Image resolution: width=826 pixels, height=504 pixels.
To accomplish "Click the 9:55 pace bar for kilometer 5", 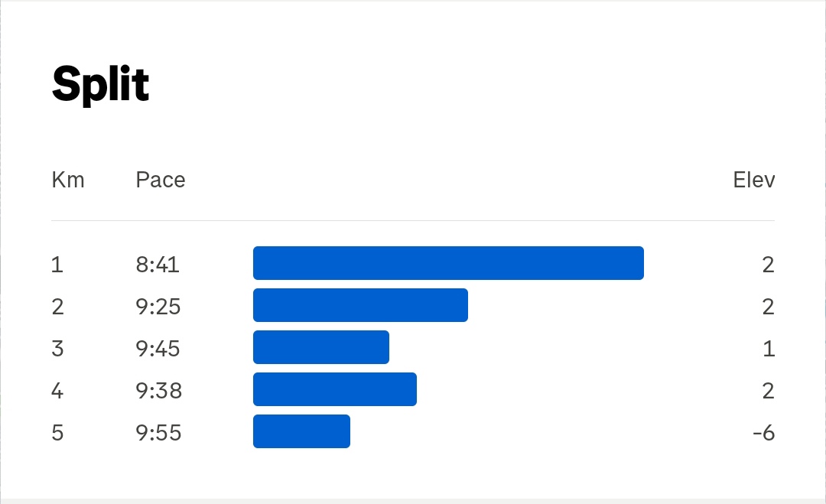I will [301, 431].
